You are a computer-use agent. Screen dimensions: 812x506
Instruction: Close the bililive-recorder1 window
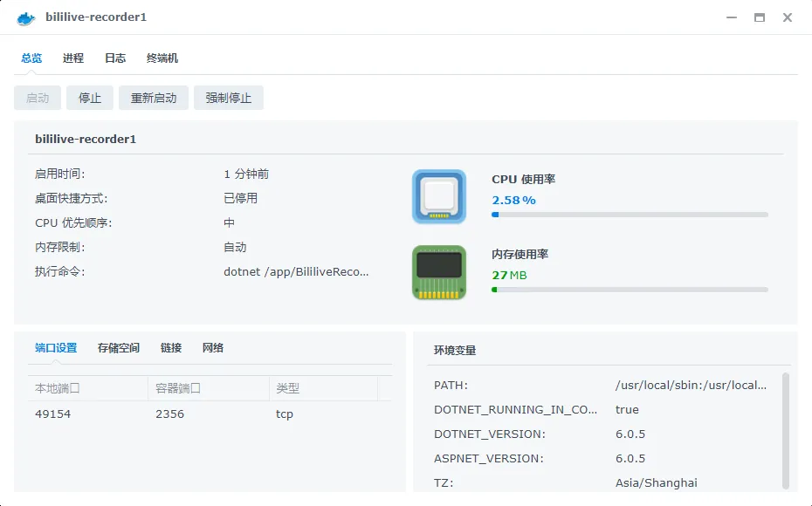(788, 17)
